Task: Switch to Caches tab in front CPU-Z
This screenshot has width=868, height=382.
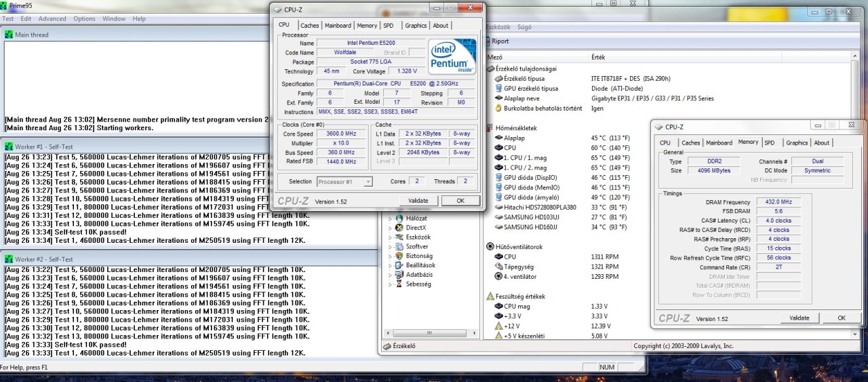Action: coord(310,25)
